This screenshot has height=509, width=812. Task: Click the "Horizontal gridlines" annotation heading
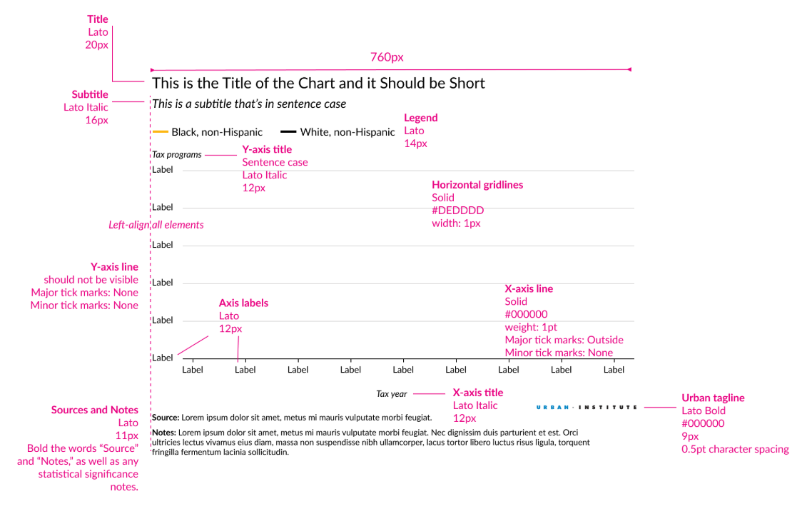coord(477,185)
